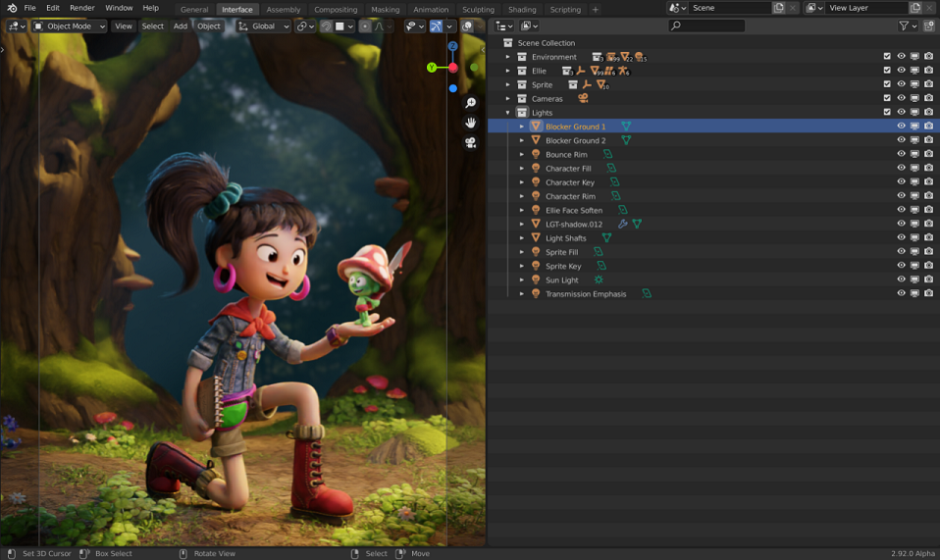Open the editor type selector in viewport
This screenshot has height=560, width=940.
click(x=16, y=26)
